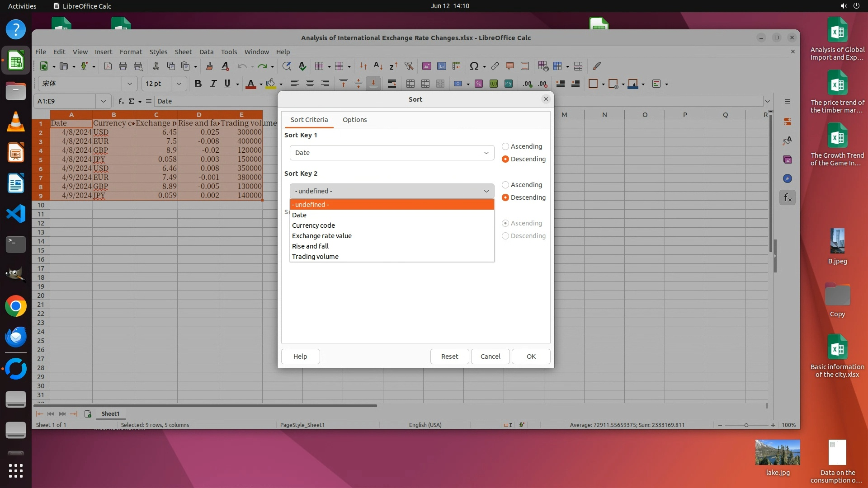868x488 pixels.
Task: Click the Print toolbar icon
Action: [123, 66]
